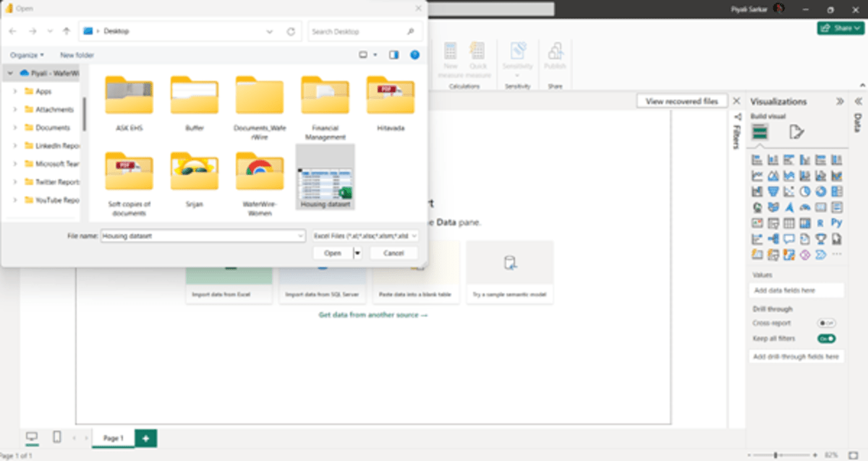Collapse the Visualizations pane

pos(840,102)
